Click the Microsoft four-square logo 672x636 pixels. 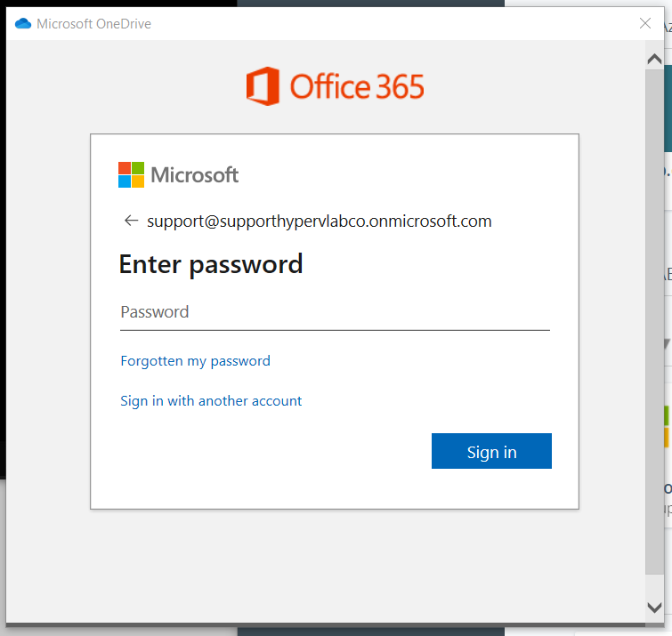point(131,174)
